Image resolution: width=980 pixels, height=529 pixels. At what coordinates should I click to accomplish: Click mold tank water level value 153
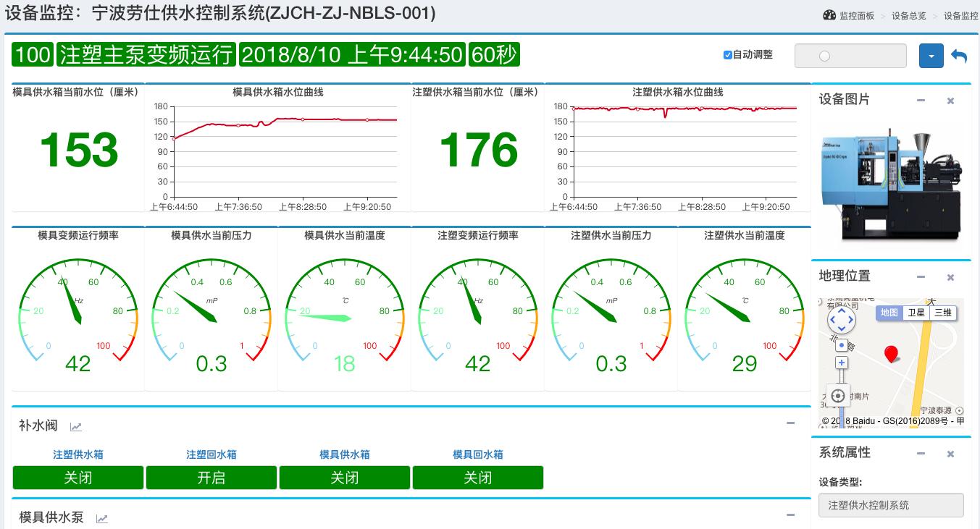78,150
